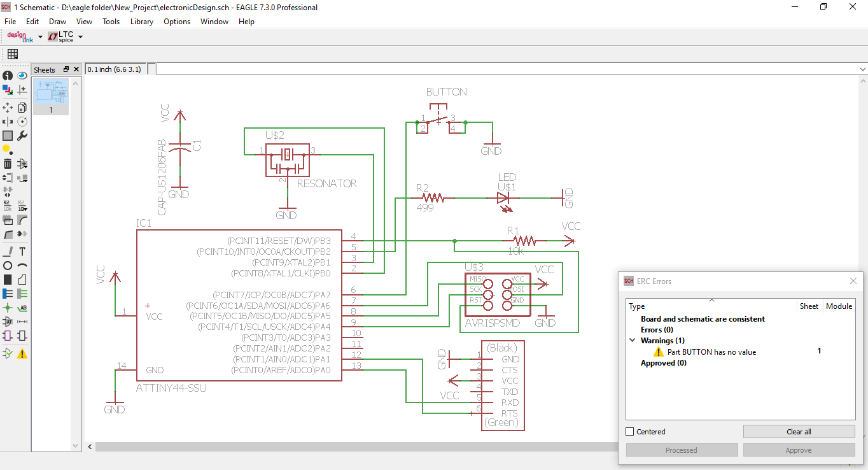The width and height of the screenshot is (868, 470).
Task: Select the Text tool
Action: [22, 252]
